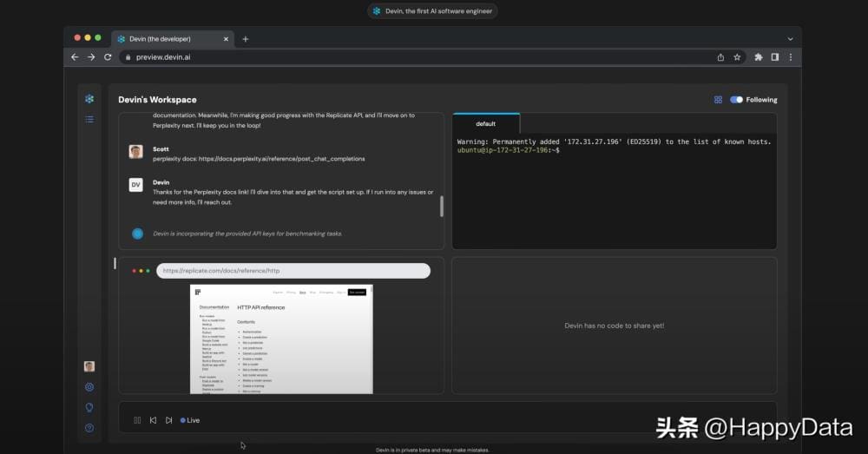The height and width of the screenshot is (454, 868).
Task: Expand the tab search chevron in Chrome
Action: (x=790, y=39)
